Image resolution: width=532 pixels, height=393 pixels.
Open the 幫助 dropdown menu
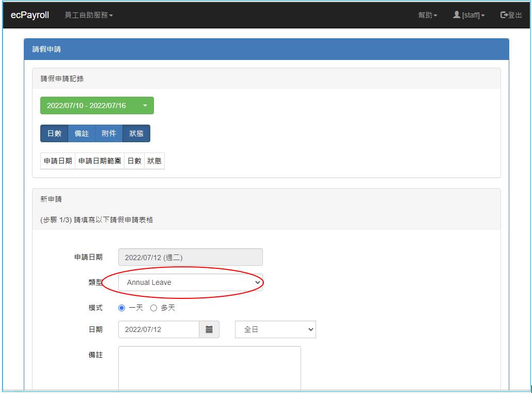click(x=428, y=15)
